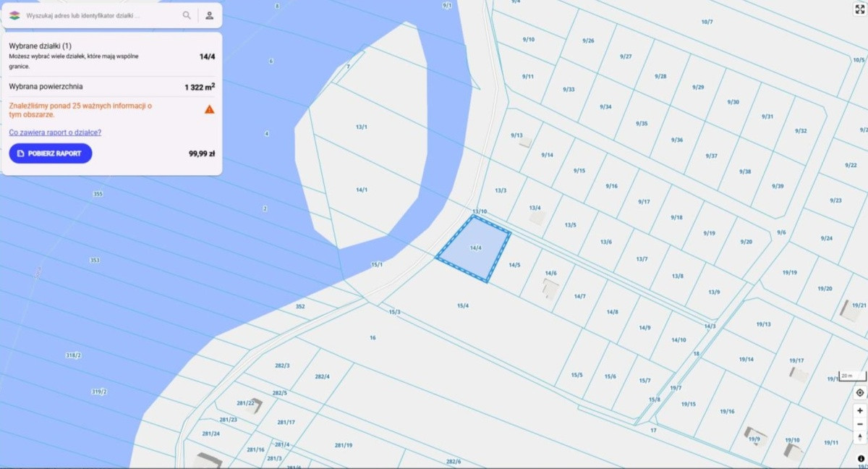The width and height of the screenshot is (868, 469).
Task: Click the '99,99 zł' price text
Action: coord(202,153)
